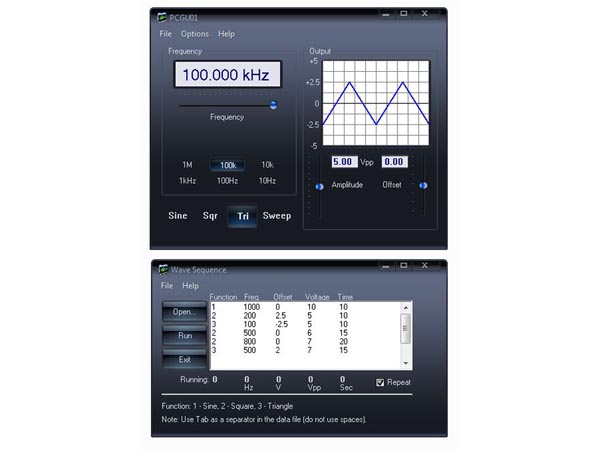Click the Exit button in Wave Sequence

pos(185,359)
